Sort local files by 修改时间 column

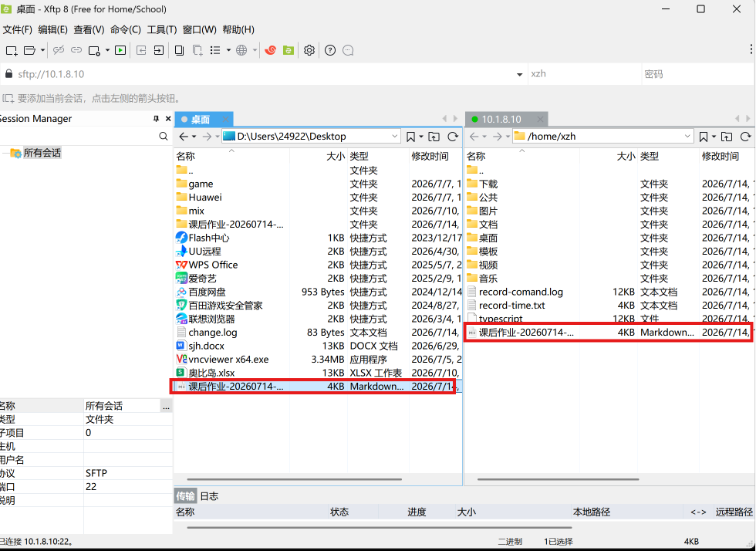coord(435,156)
